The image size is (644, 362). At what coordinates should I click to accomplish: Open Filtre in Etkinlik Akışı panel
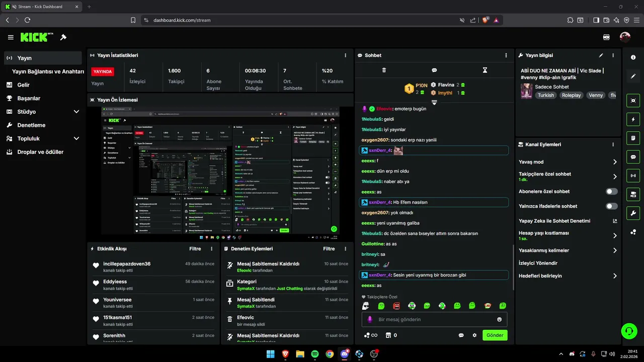[195, 249]
